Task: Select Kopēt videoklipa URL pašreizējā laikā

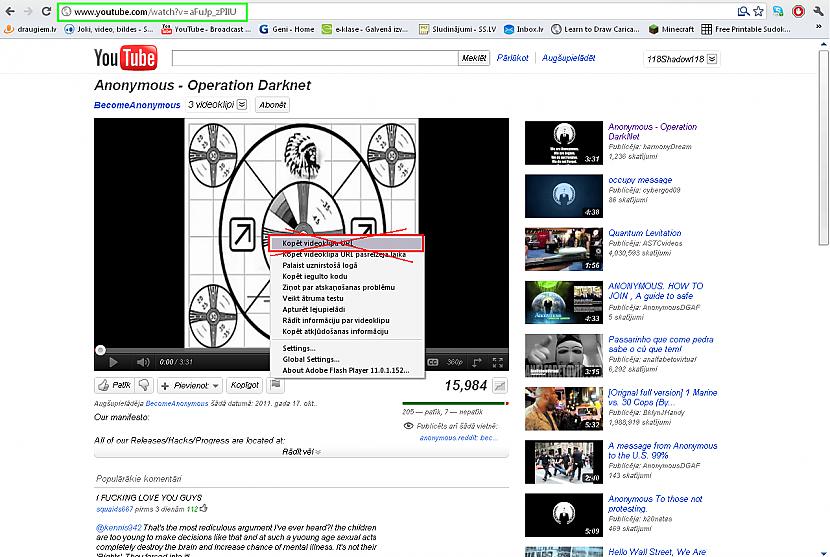Action: point(346,255)
